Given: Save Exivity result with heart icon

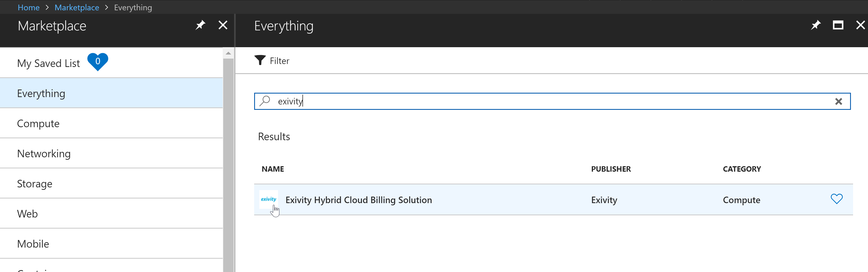Looking at the screenshot, I should 836,199.
